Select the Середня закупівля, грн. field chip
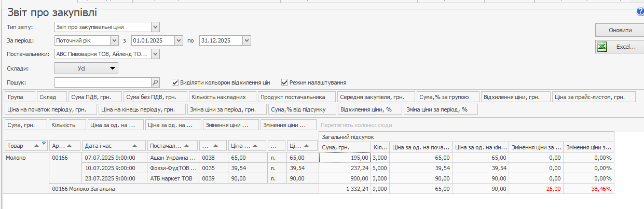 coord(376,97)
